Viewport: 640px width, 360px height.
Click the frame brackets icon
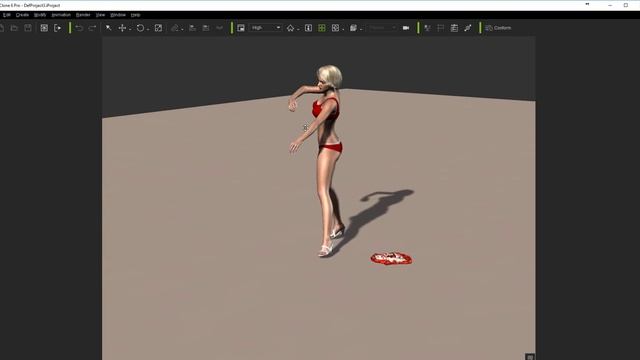click(440, 28)
